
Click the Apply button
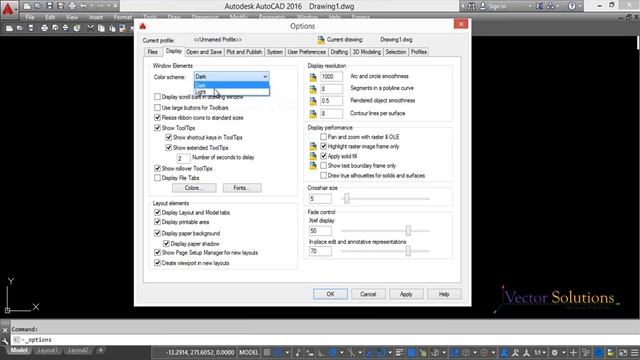[406, 294]
